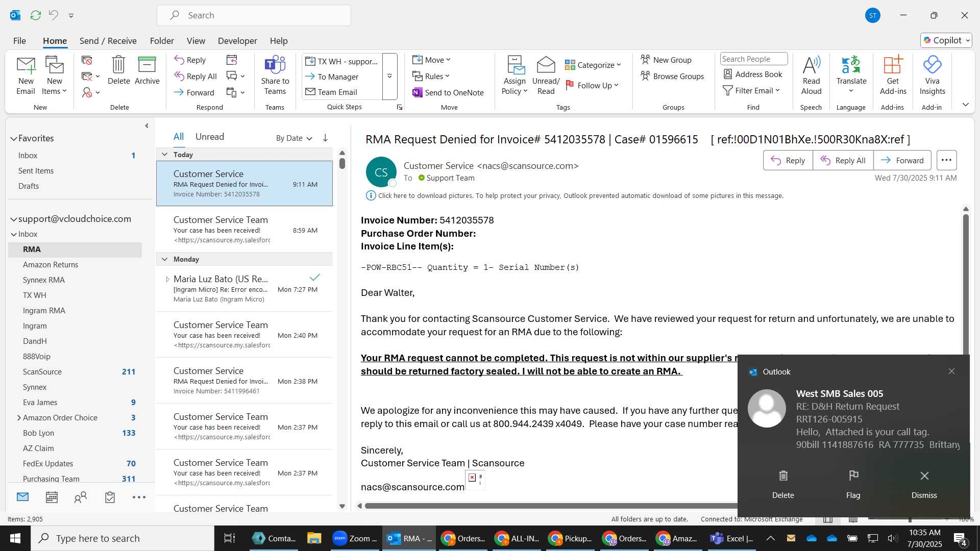Show Unread messages only
The height and width of the screenshot is (551, 980).
(210, 137)
